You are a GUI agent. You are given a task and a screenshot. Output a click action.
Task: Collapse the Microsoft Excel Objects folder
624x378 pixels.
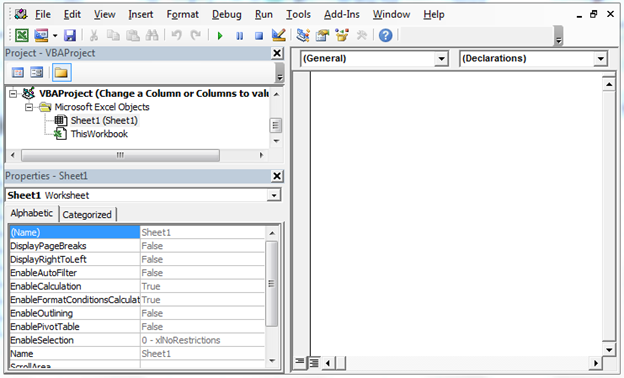[x=29, y=107]
